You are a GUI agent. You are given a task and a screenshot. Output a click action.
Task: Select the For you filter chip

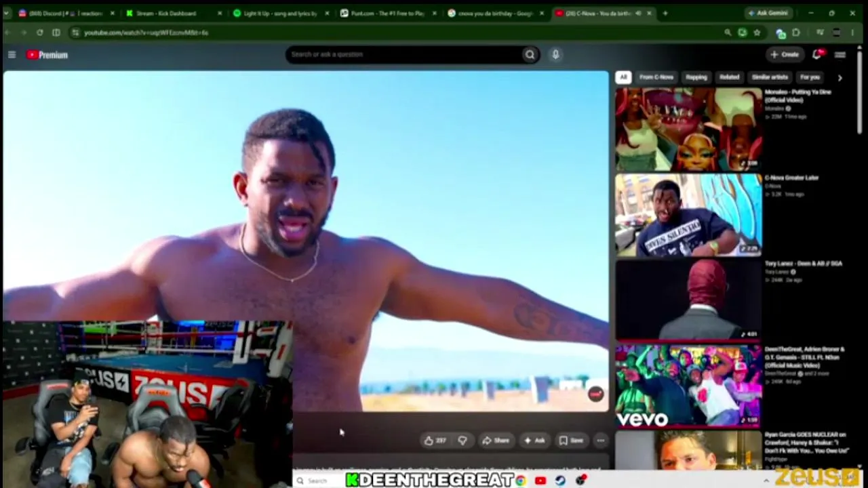[810, 77]
